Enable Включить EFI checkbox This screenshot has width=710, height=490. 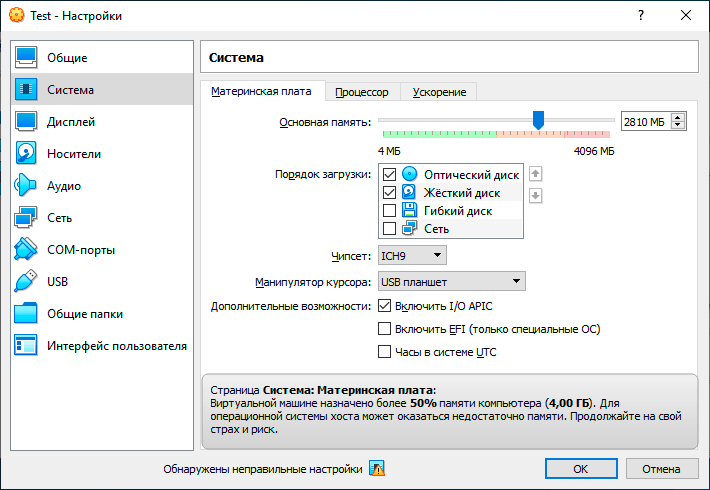(384, 328)
